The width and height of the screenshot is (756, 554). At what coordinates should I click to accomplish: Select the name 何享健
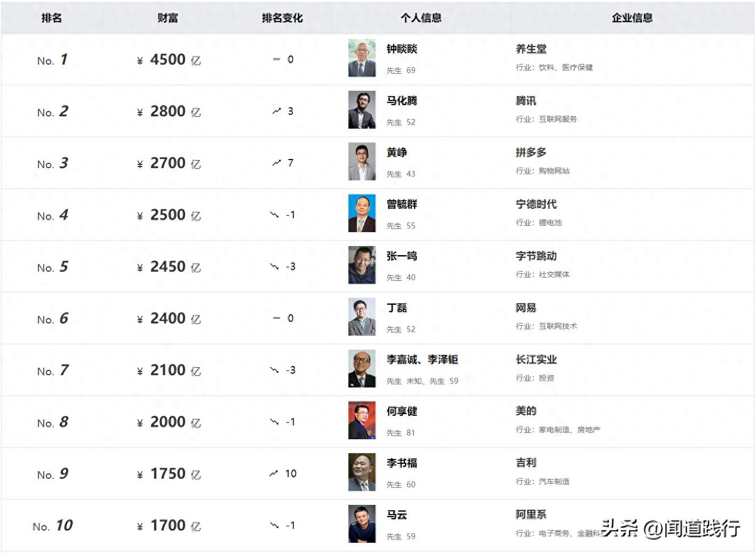pyautogui.click(x=402, y=411)
